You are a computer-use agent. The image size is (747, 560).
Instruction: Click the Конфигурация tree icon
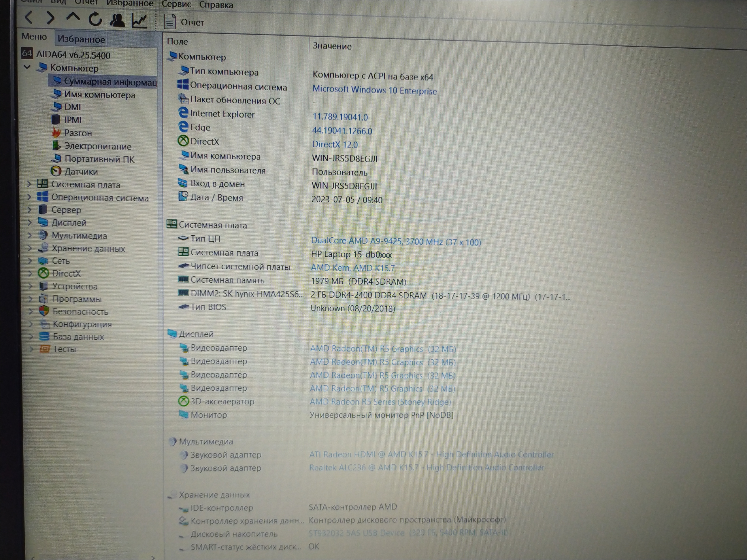pos(45,324)
